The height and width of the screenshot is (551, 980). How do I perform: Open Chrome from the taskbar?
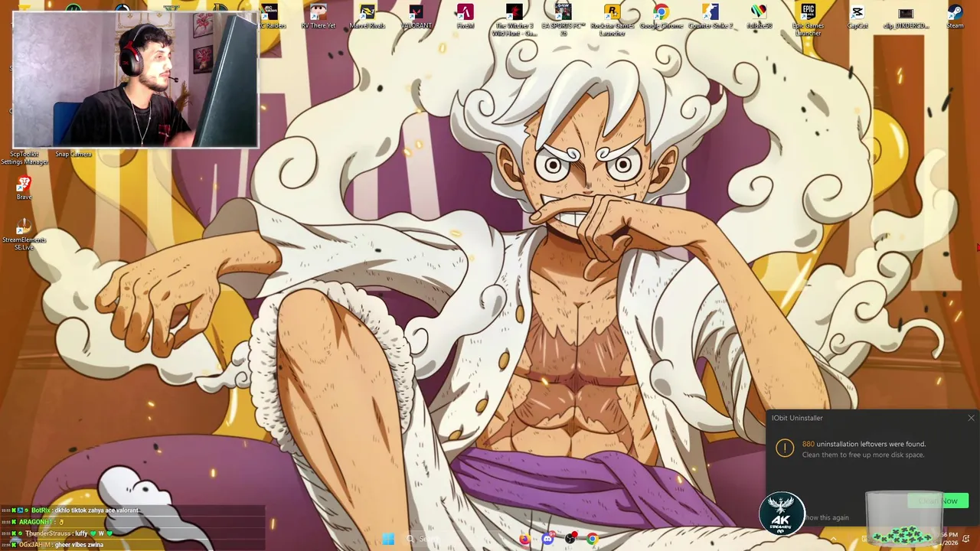tap(593, 540)
